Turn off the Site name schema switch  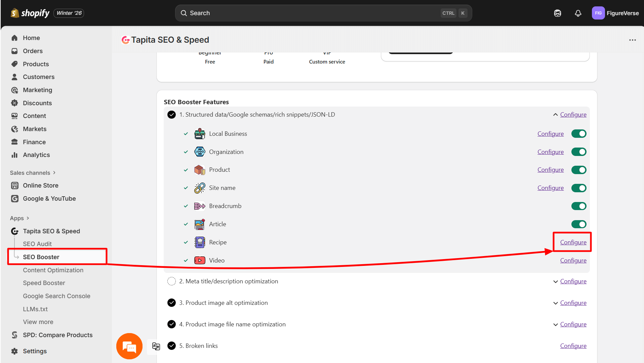[x=579, y=188]
